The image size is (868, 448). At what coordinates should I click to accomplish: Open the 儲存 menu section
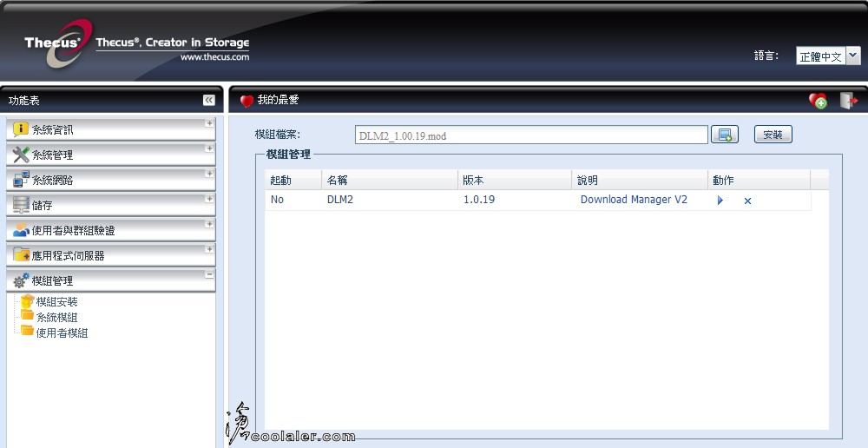click(x=111, y=205)
